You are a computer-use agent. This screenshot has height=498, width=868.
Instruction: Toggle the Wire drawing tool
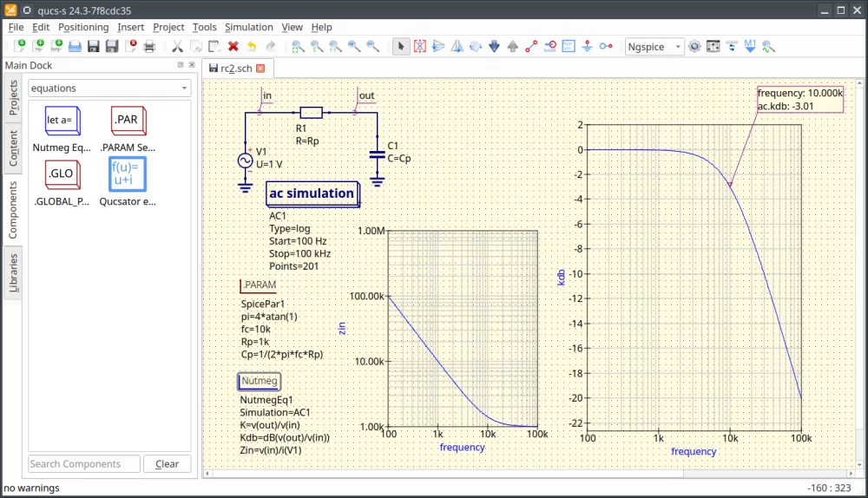click(x=531, y=47)
